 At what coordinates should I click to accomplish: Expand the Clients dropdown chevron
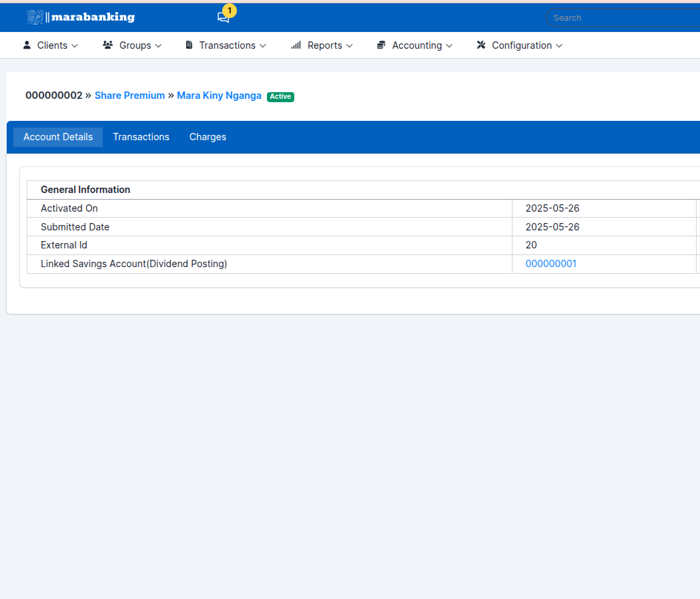coord(75,45)
